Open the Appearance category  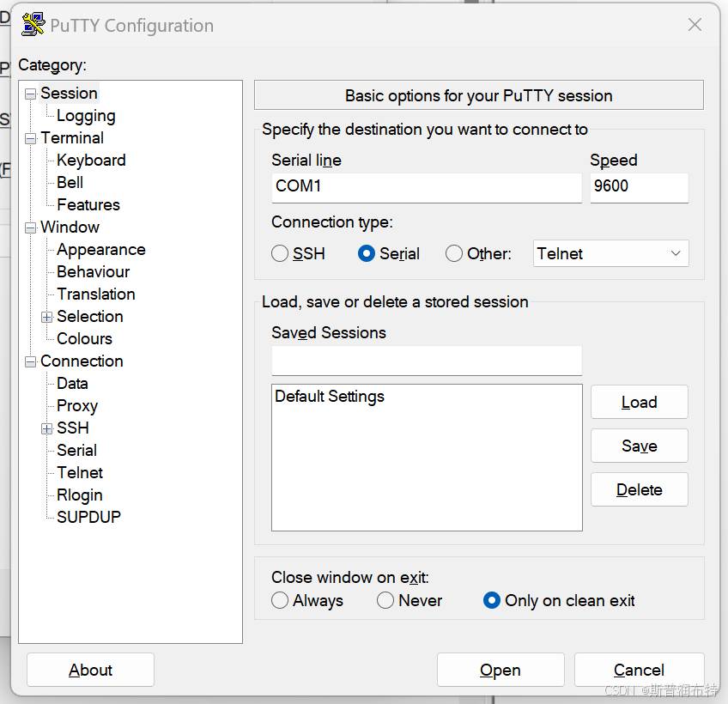coord(100,249)
